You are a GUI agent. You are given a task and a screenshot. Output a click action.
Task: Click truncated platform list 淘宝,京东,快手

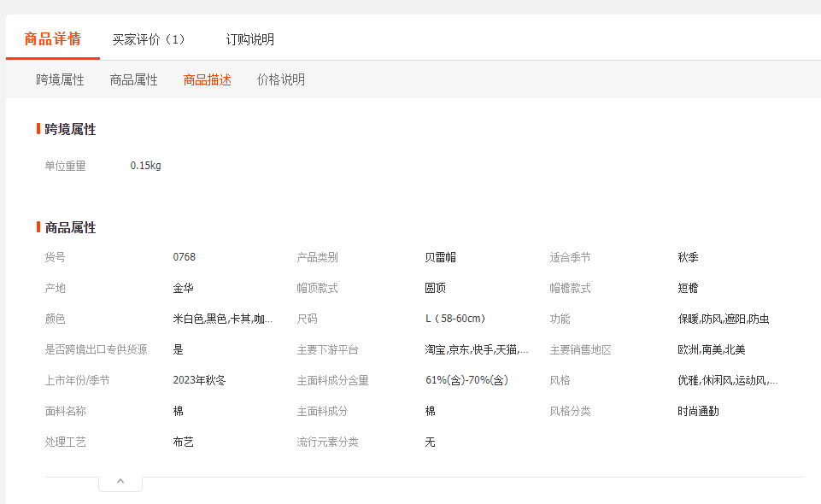(x=476, y=349)
